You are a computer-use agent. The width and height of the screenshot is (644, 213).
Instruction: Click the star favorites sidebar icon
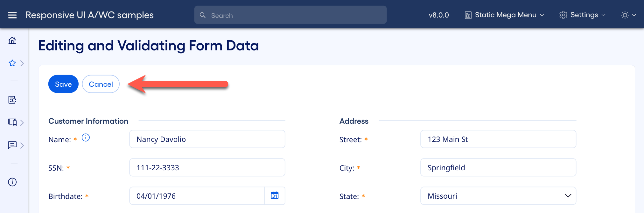12,63
